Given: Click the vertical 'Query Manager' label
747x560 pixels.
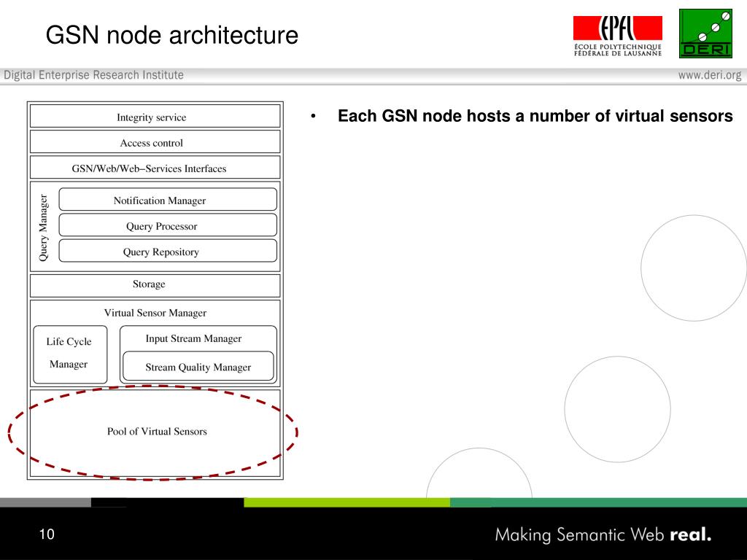Looking at the screenshot, I should point(43,227).
